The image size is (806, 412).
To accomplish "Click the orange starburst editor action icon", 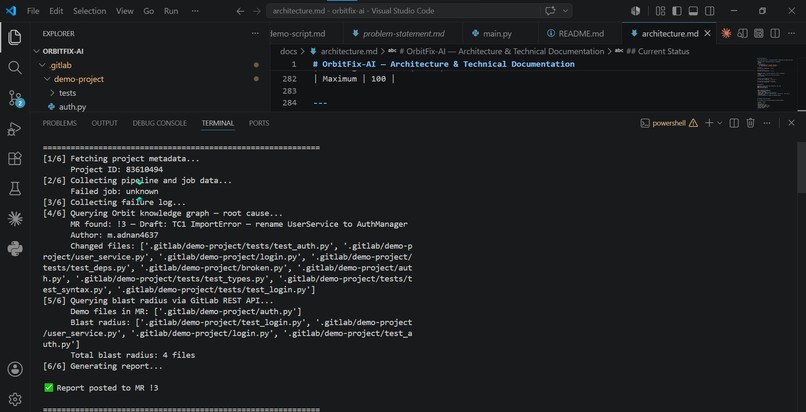I will [726, 33].
